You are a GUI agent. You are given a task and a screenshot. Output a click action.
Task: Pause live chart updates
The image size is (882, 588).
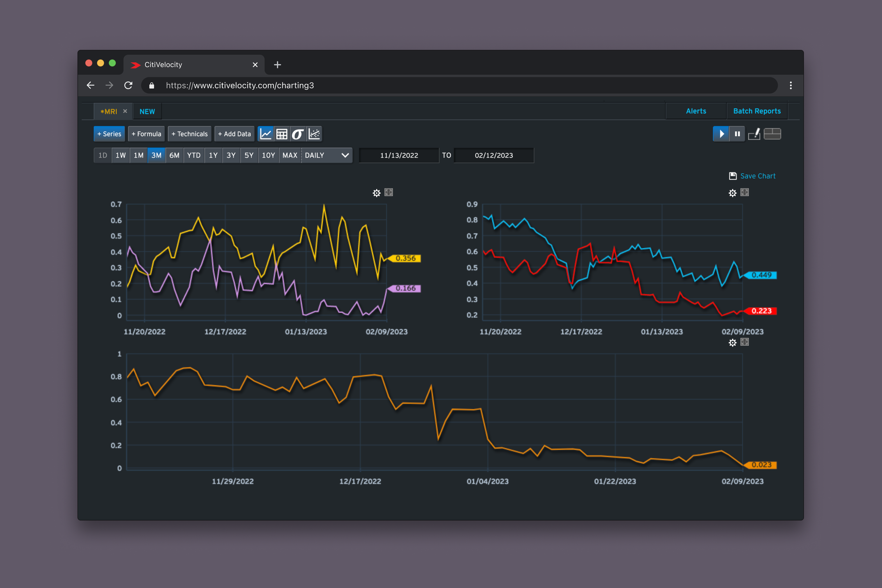coord(737,134)
